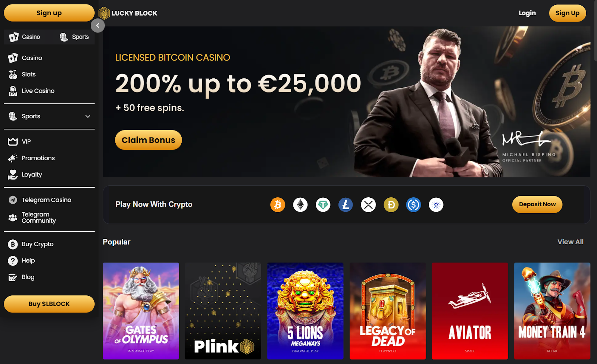Expand the Sports submenu chevron
597x364 pixels.
88,116
